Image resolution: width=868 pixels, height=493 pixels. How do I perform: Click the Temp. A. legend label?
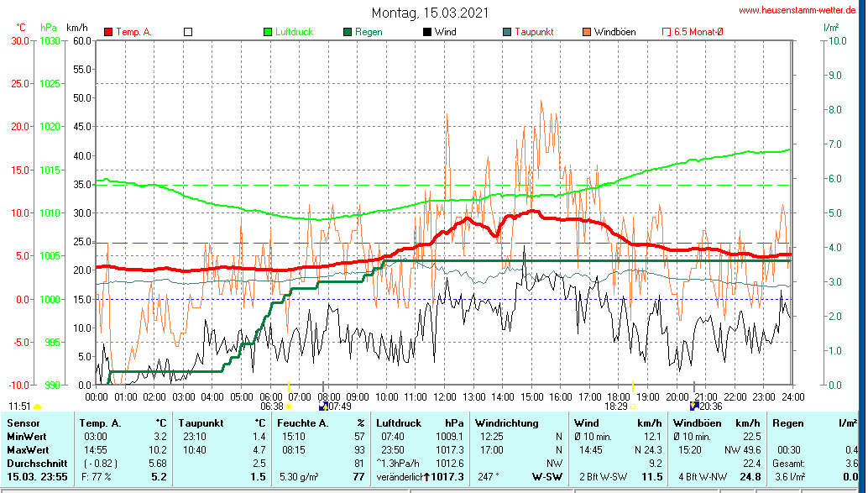(x=133, y=32)
